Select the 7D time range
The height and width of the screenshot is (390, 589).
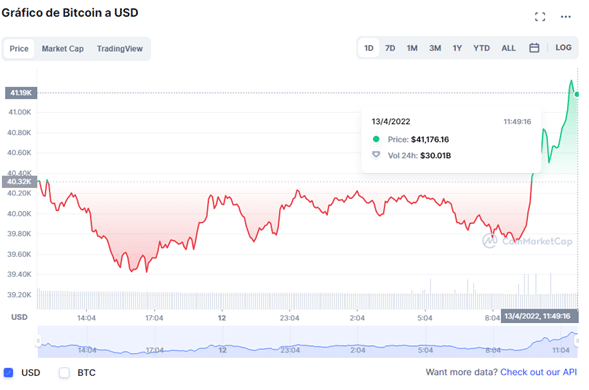tap(390, 48)
